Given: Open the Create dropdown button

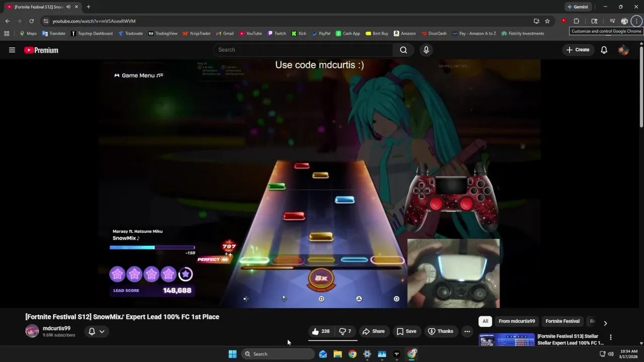Looking at the screenshot, I should click(x=578, y=50).
